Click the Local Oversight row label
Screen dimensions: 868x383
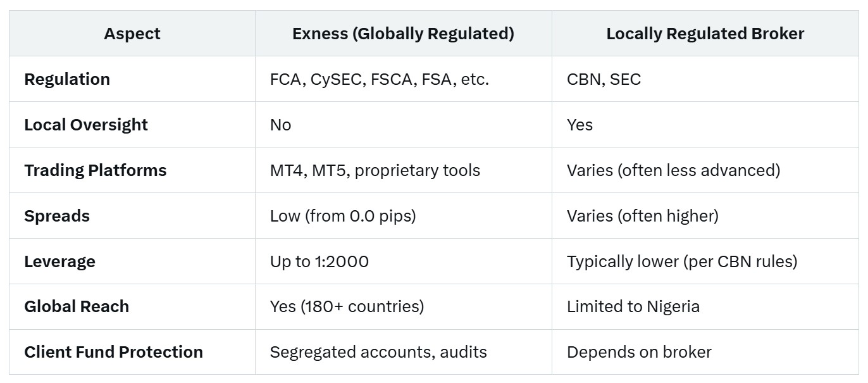(x=86, y=125)
